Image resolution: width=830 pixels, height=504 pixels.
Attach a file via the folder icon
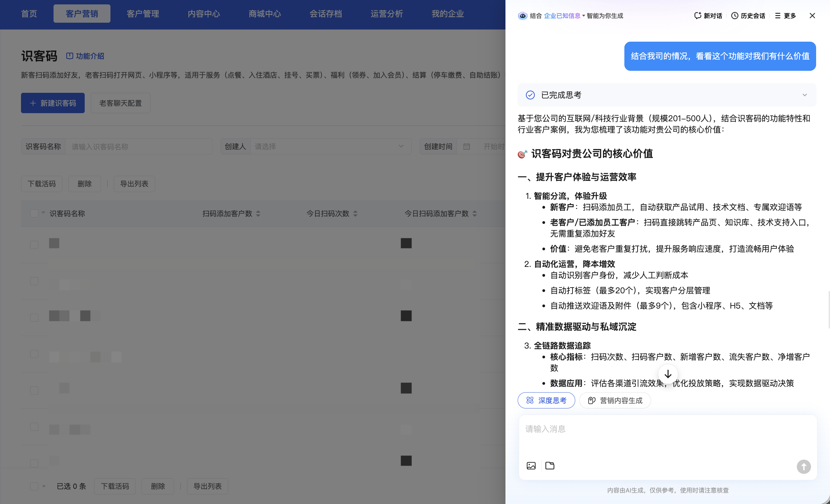pos(550,466)
